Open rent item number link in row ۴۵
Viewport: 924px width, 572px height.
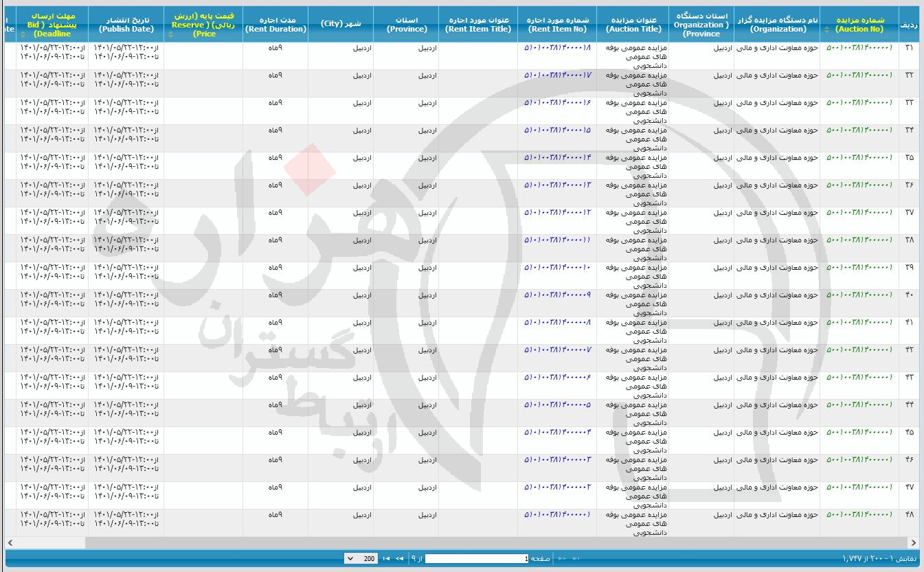[557, 432]
